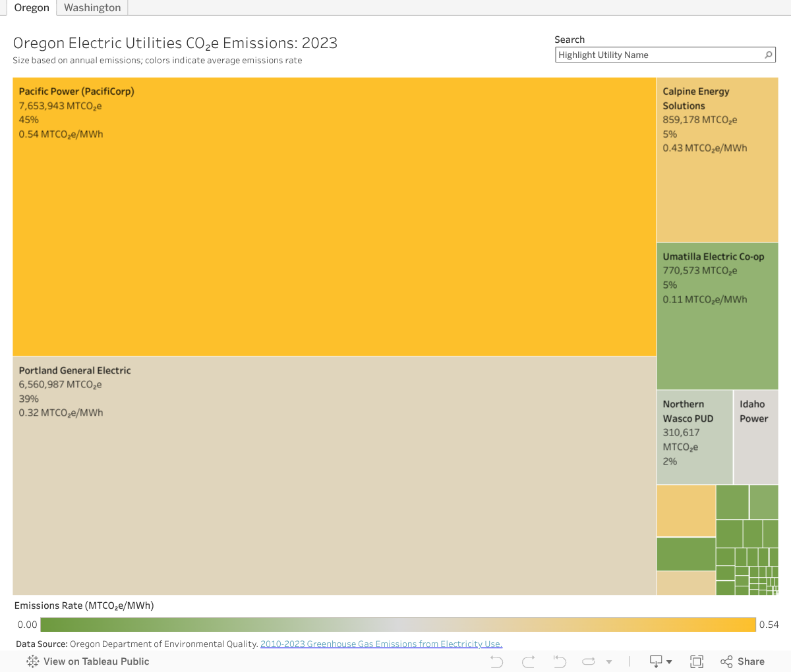Select the Portland General Electric treemap tile
Image resolution: width=791 pixels, height=672 pixels.
334,476
